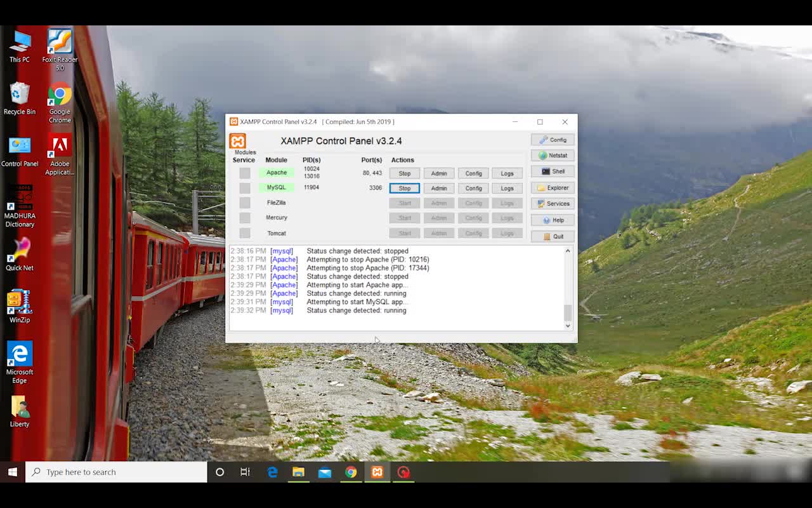The image size is (812, 508).
Task: Click the Mercury module label
Action: (x=277, y=218)
